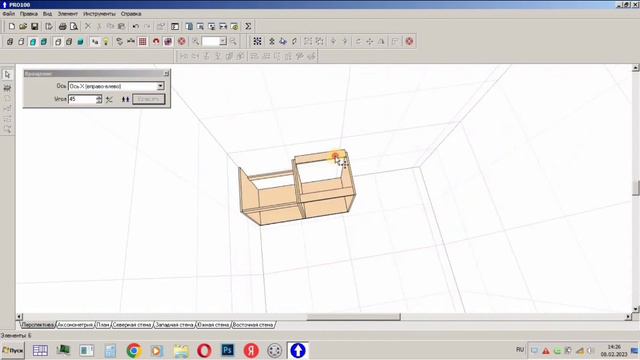This screenshot has width=640, height=360.
Task: Switch to Перспектива view tab
Action: 38,325
